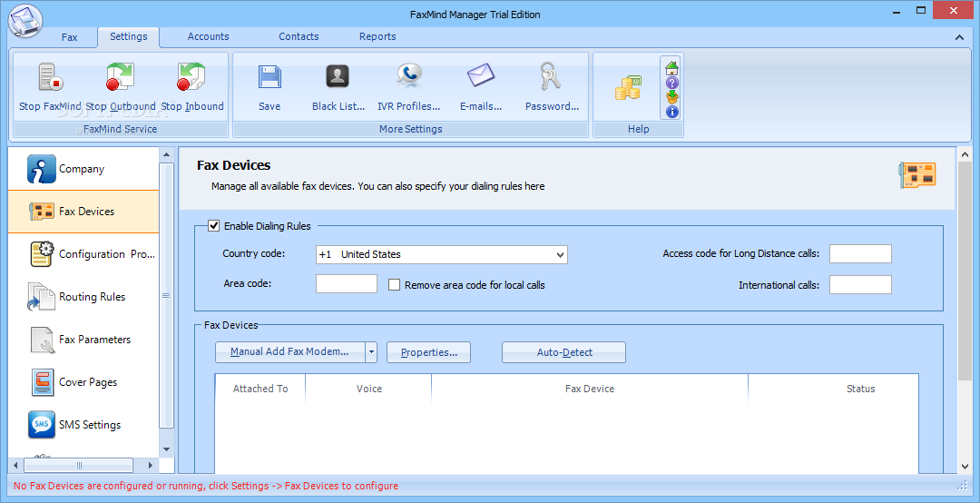Open the Black List settings
The height and width of the screenshot is (503, 980).
[338, 87]
